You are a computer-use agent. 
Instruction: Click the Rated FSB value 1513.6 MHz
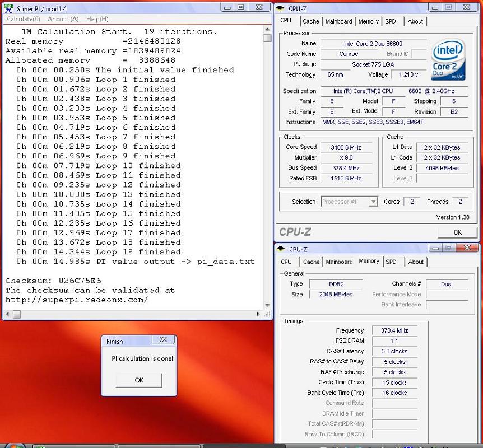346,178
